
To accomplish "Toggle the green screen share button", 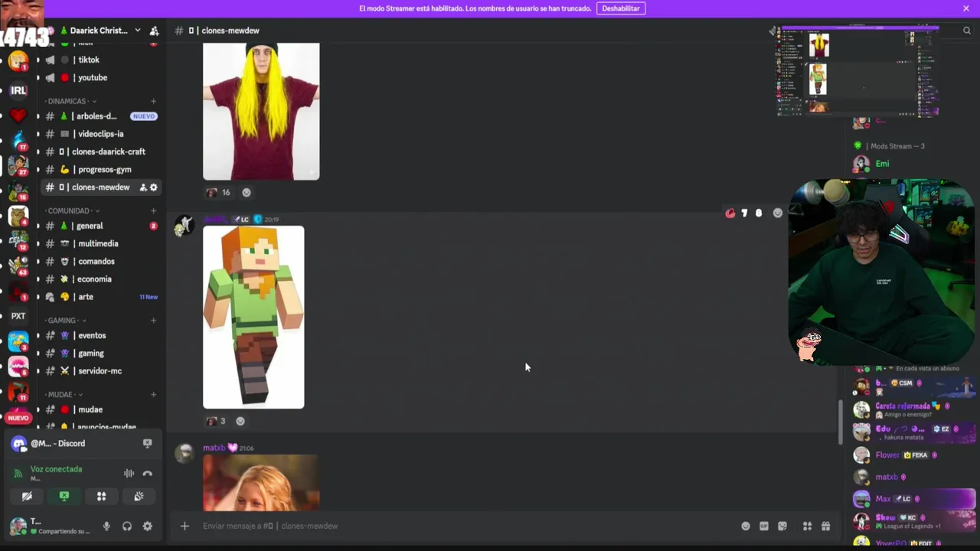I will [x=64, y=496].
